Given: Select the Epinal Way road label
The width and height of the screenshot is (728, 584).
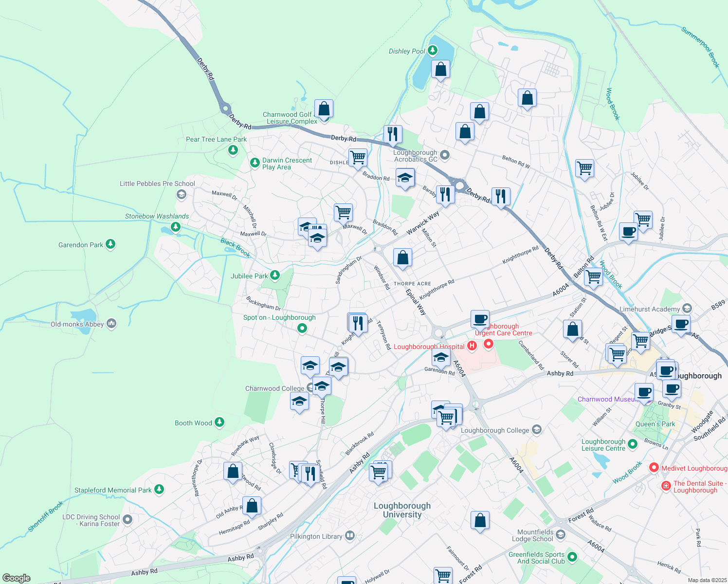Looking at the screenshot, I should coord(416,302).
